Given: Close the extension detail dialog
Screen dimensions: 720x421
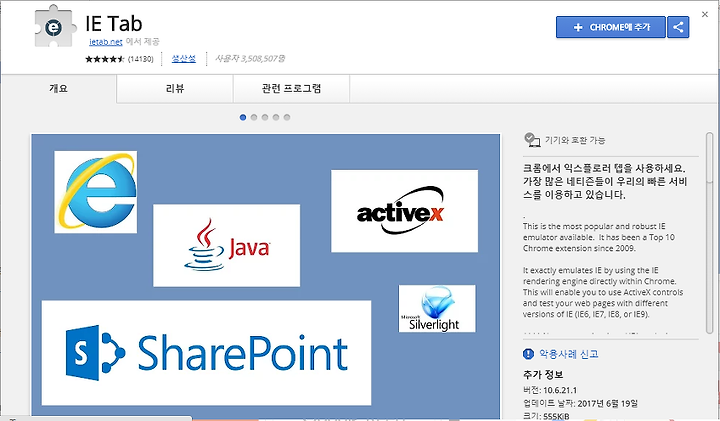Looking at the screenshot, I should pyautogui.click(x=705, y=15).
